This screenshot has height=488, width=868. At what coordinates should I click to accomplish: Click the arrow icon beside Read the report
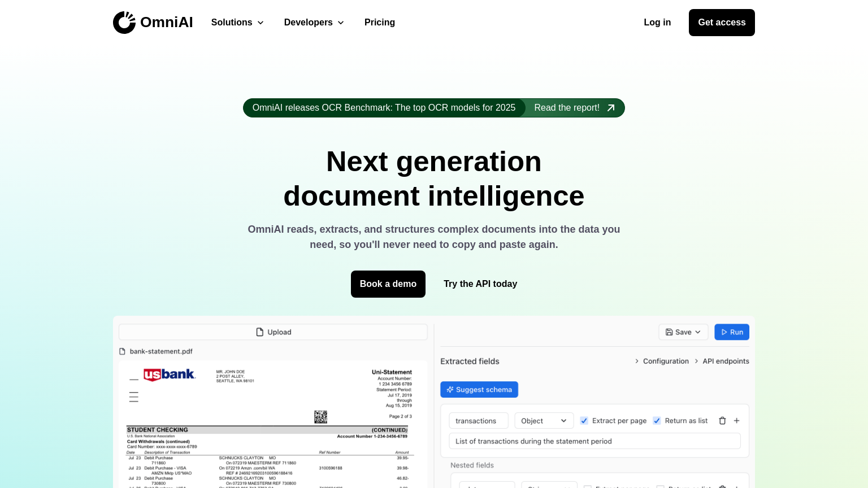611,108
